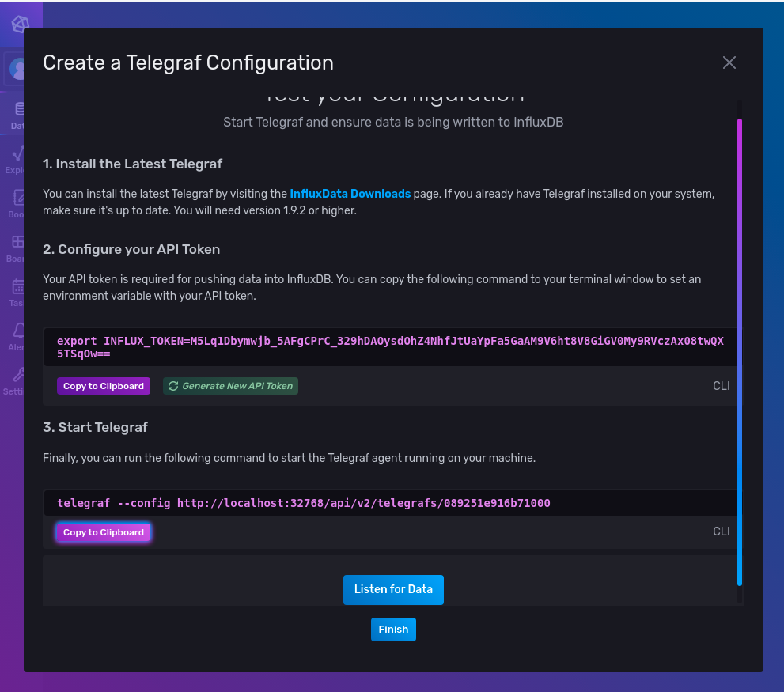Open the user avatar in the sidebar
This screenshot has height=692, width=784.
click(17, 69)
